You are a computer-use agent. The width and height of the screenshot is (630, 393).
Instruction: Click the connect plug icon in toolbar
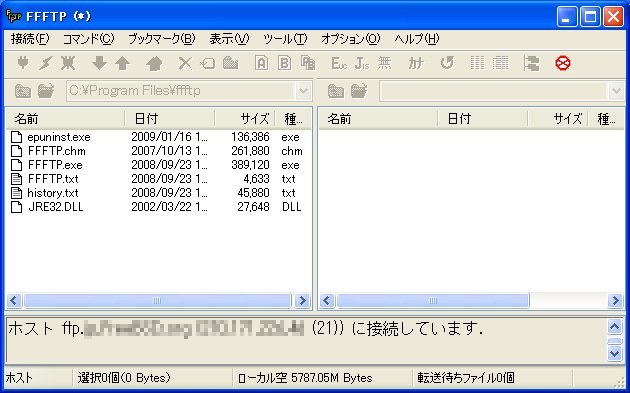(x=23, y=63)
